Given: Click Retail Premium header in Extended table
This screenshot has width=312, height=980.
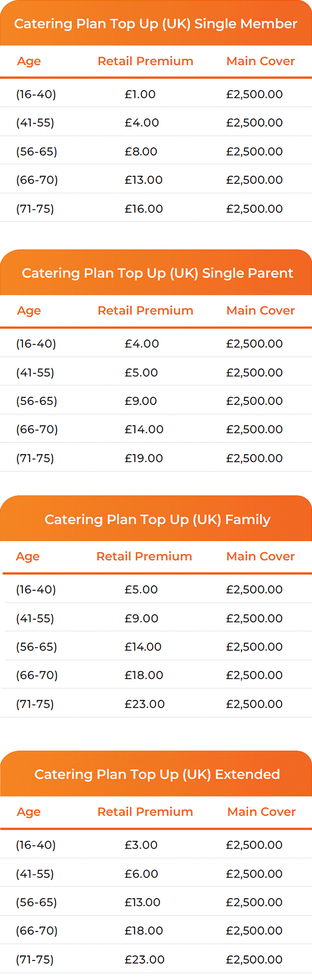Looking at the screenshot, I should 145,812.
